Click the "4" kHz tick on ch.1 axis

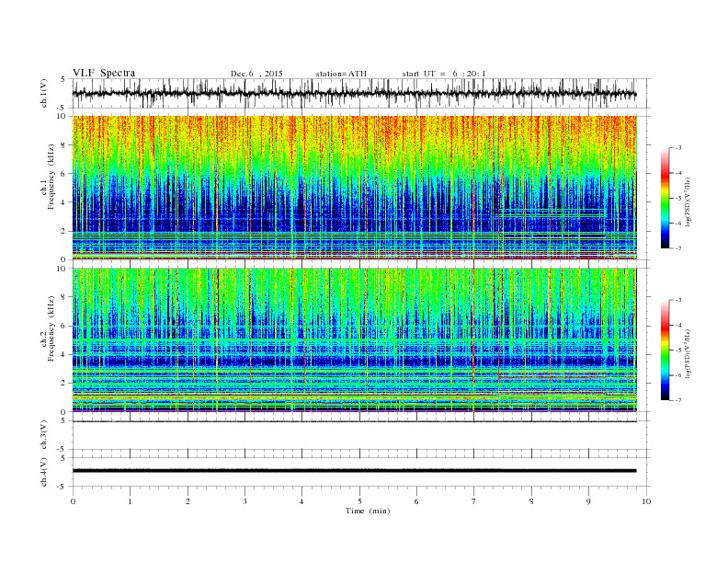point(64,202)
